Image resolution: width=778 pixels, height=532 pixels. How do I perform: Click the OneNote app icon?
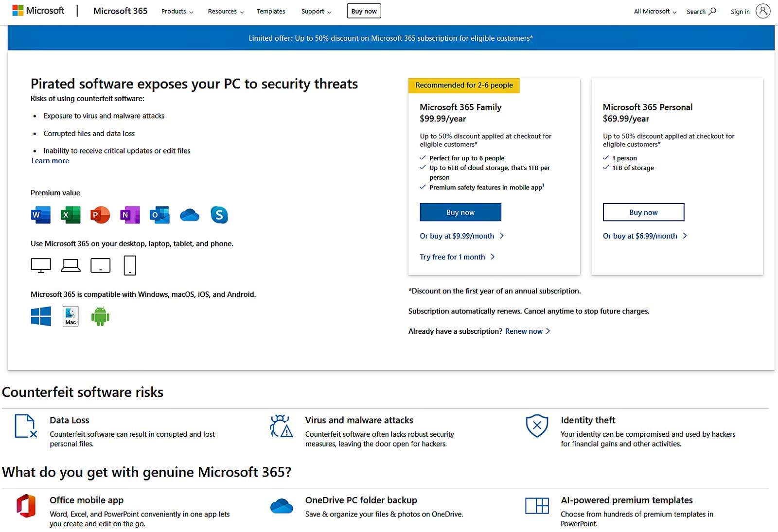pyautogui.click(x=130, y=215)
